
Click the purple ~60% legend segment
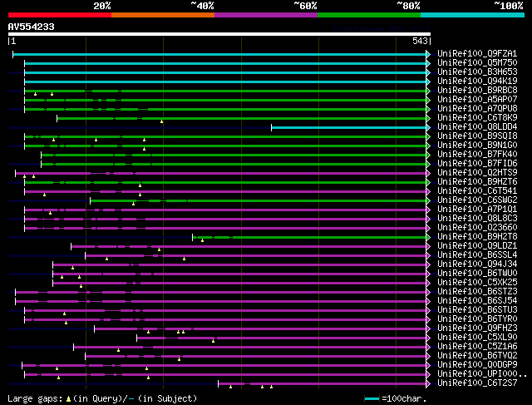(266, 15)
